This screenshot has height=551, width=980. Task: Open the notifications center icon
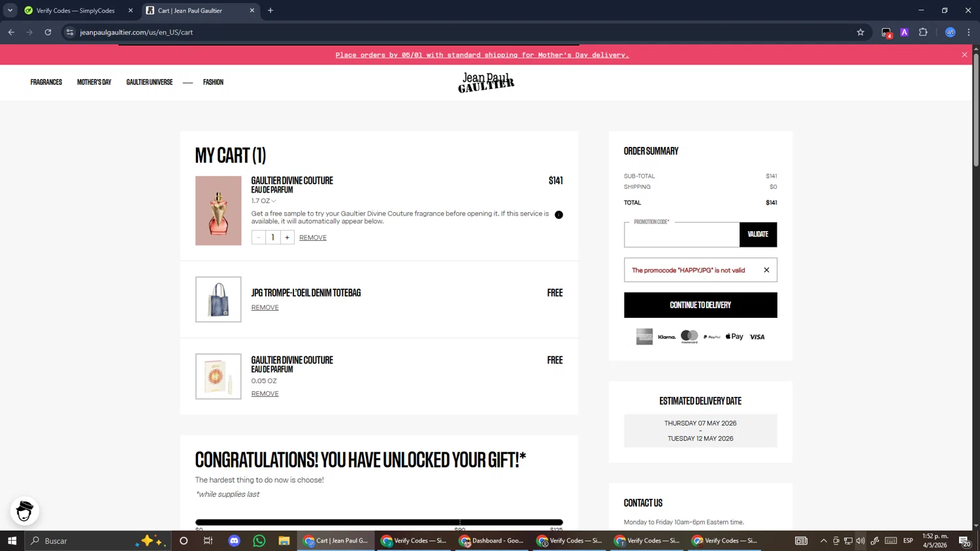coord(964,541)
